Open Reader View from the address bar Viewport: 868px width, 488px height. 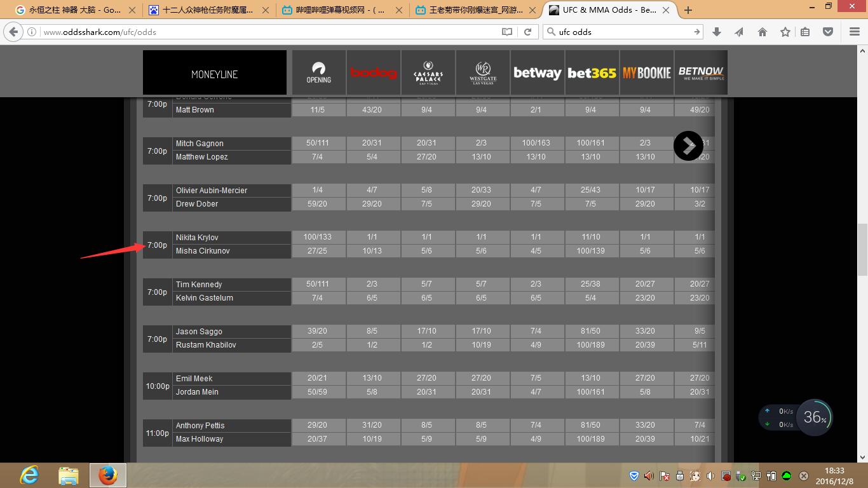[506, 32]
